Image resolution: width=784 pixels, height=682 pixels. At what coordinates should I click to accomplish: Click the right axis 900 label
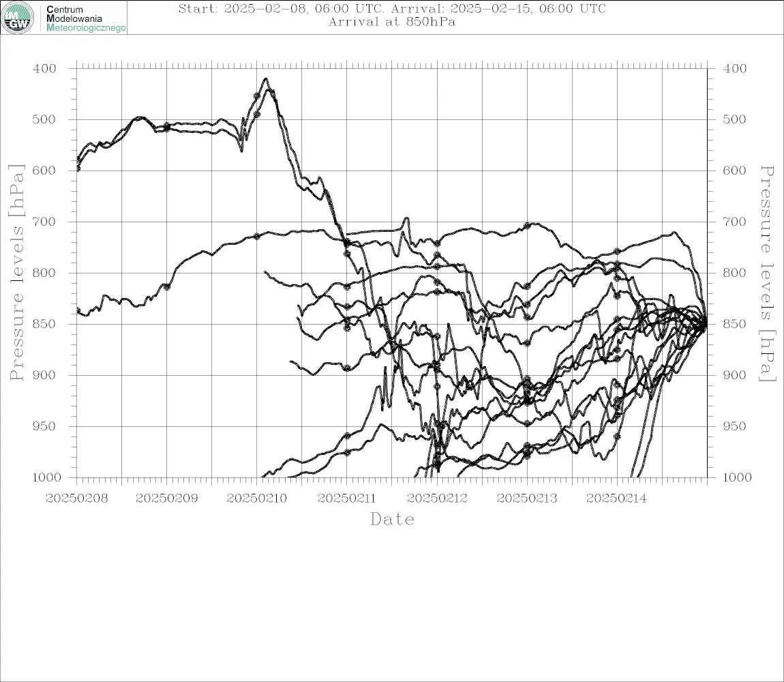tap(735, 375)
